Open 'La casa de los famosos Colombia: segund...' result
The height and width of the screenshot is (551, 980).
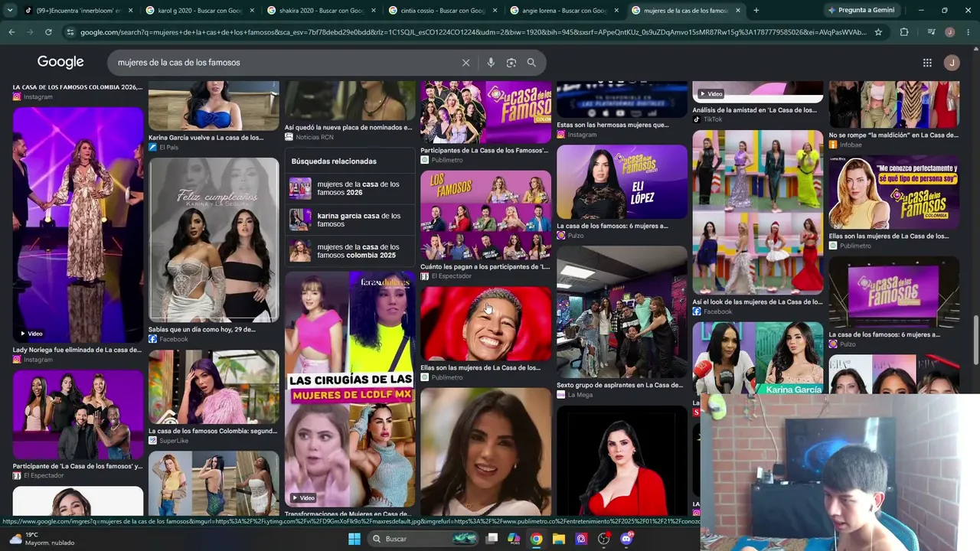click(213, 431)
